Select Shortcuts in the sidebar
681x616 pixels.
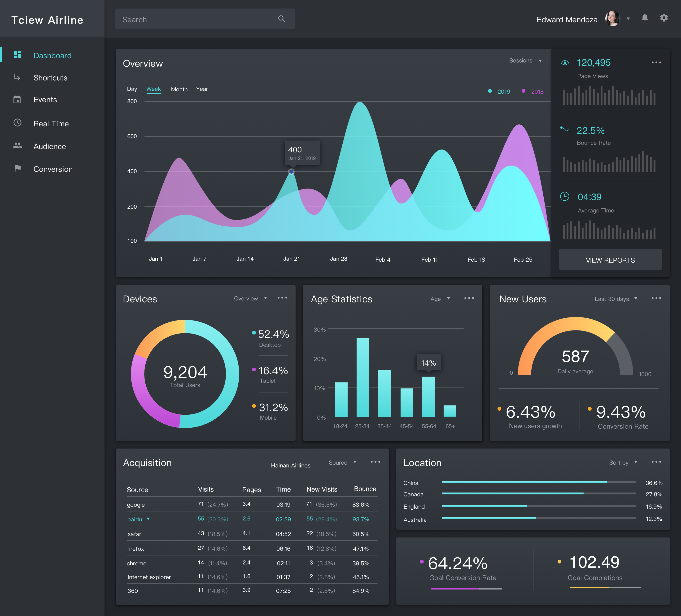coord(50,78)
